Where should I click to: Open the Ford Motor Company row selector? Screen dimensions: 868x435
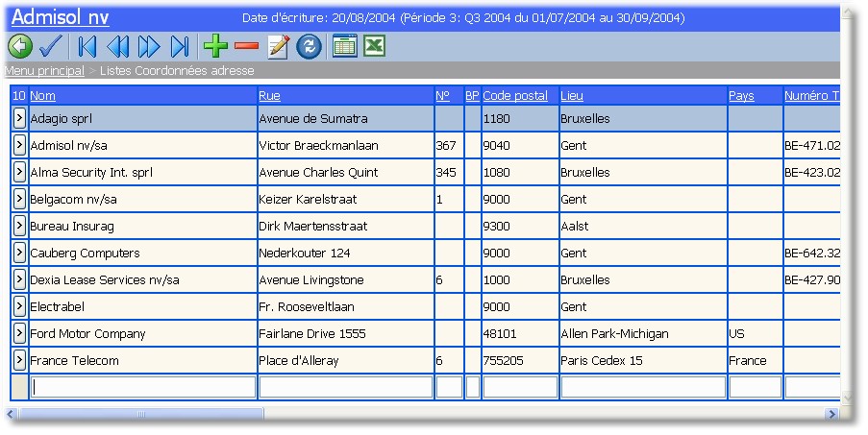[19, 333]
